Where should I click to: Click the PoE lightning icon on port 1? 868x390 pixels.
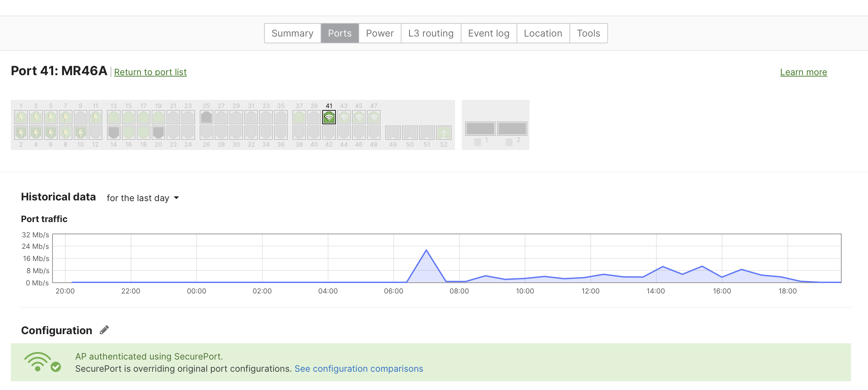[x=21, y=117]
